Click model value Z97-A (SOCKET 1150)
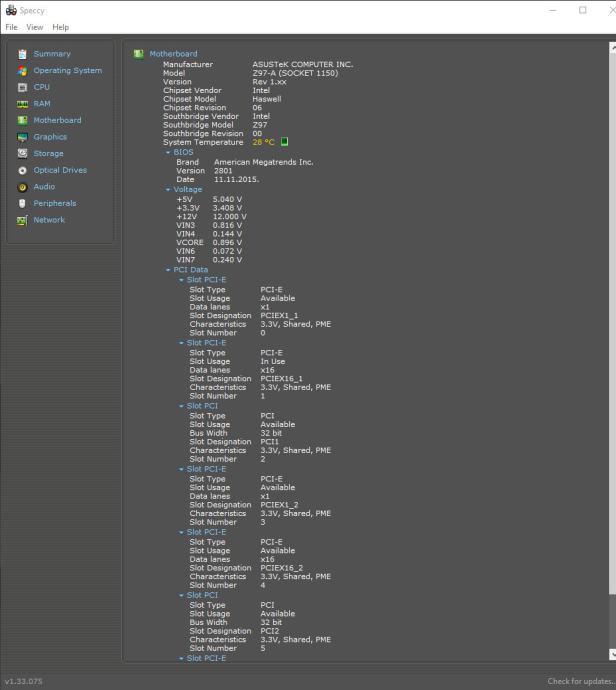616x690 pixels. pyautogui.click(x=295, y=73)
